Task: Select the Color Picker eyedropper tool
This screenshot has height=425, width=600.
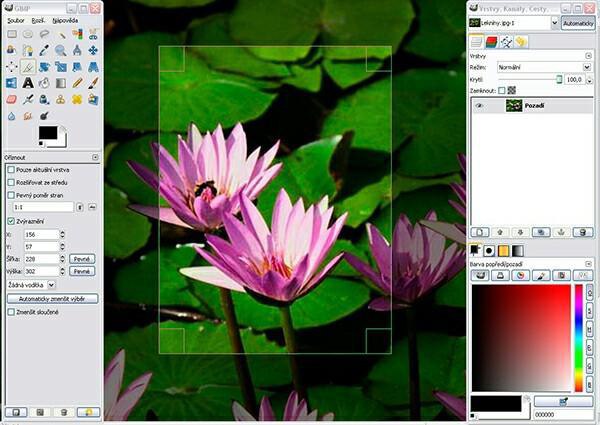Action: click(44, 50)
